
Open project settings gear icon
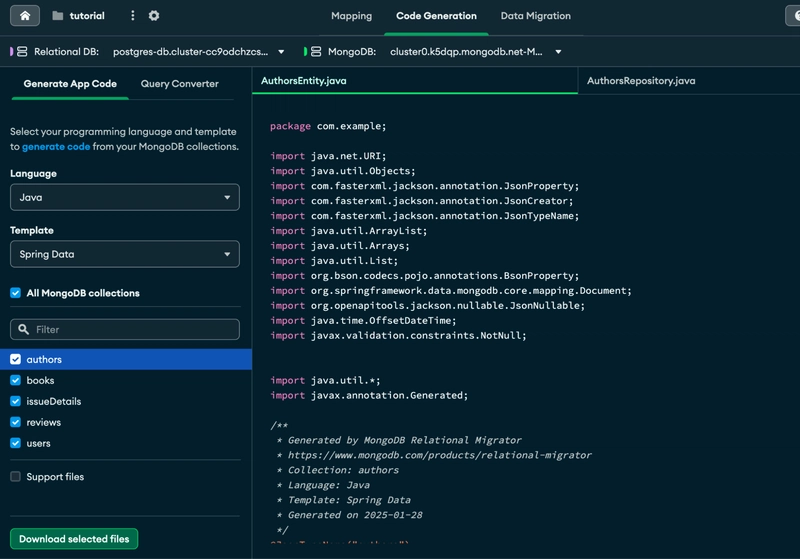pos(153,16)
